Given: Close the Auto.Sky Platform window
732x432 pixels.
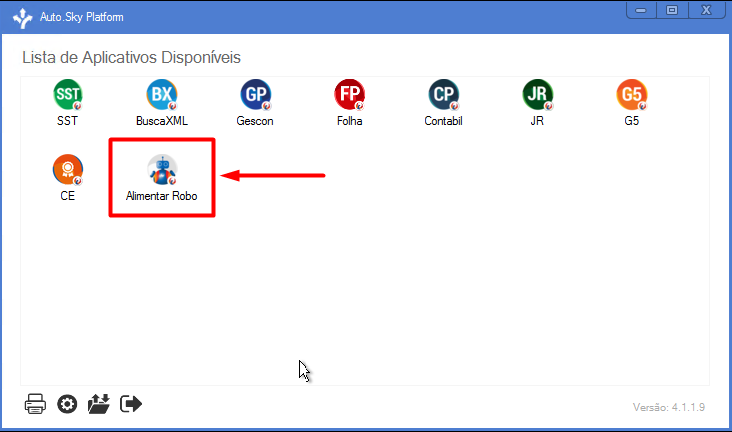Looking at the screenshot, I should click(x=706, y=10).
